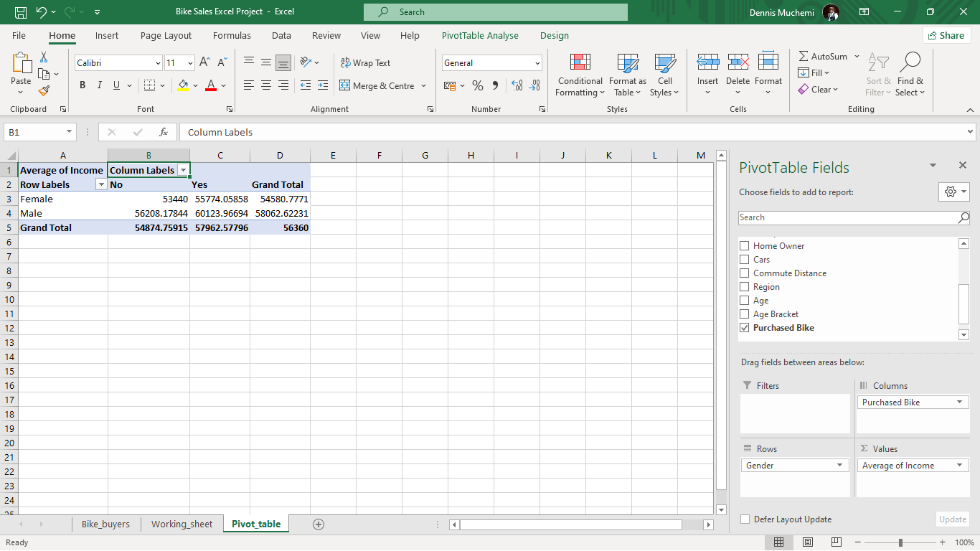Open the font size dropdown
980x551 pixels.
(190, 63)
